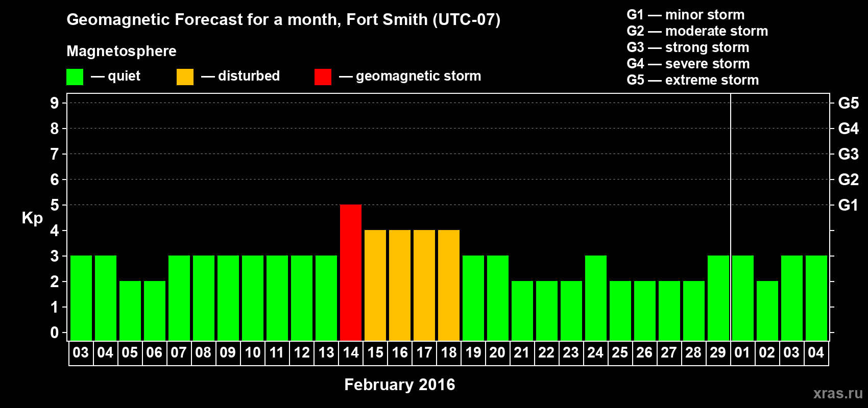This screenshot has height=408, width=868.
Task: Click the 'Magnetosphere' heading
Action: [x=122, y=51]
